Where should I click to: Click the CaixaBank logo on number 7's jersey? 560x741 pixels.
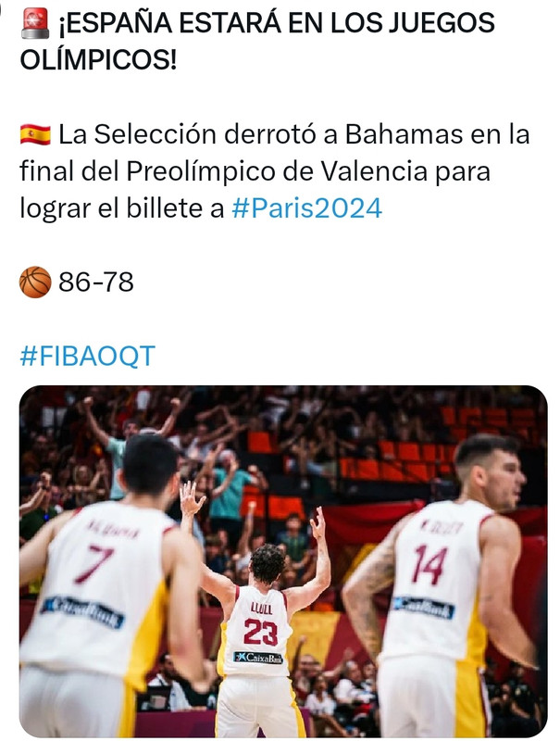[83, 612]
